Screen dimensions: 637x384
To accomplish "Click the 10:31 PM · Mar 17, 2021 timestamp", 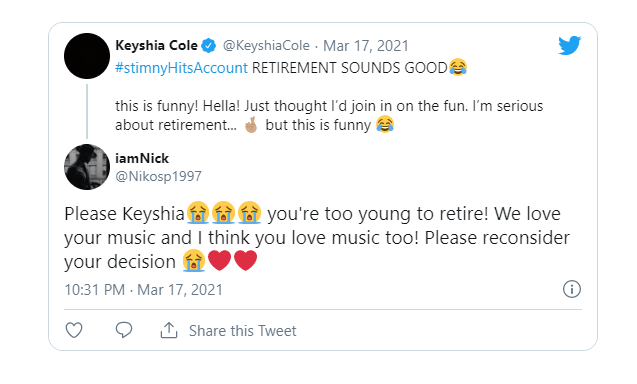I will point(143,290).
